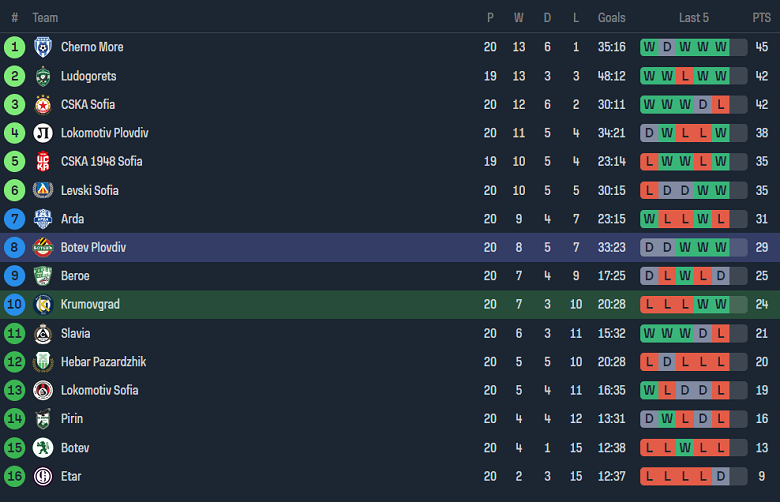This screenshot has height=502, width=780.
Task: Select the Hebar Pazardzhik team name
Action: 103,362
